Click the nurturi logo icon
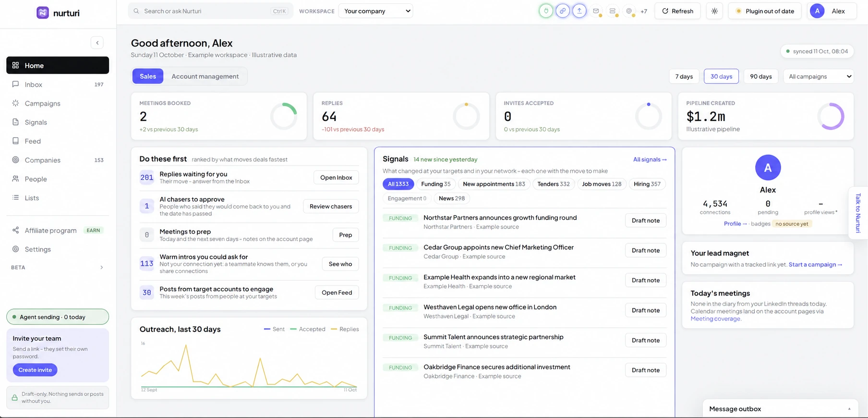Image resolution: width=868 pixels, height=418 pixels. [43, 13]
